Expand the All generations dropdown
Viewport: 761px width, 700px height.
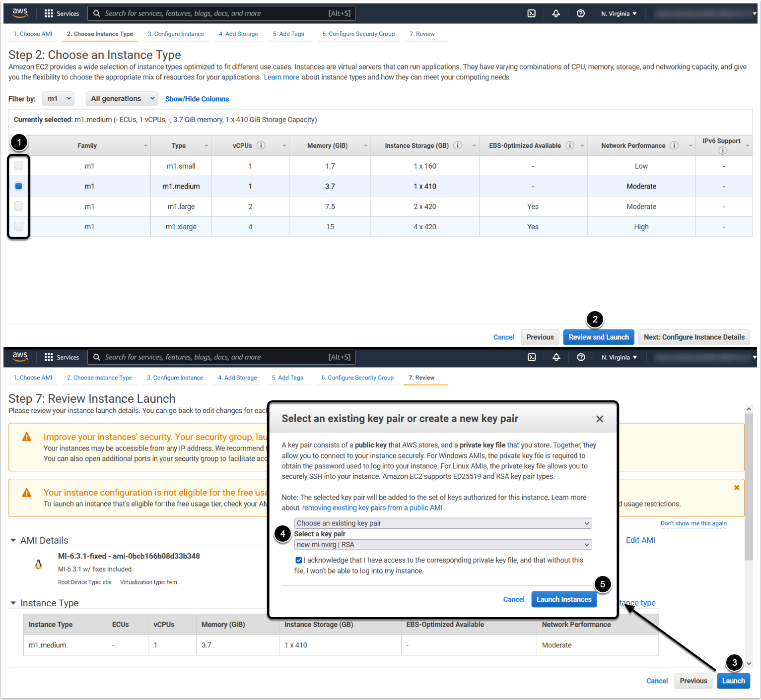pyautogui.click(x=122, y=99)
